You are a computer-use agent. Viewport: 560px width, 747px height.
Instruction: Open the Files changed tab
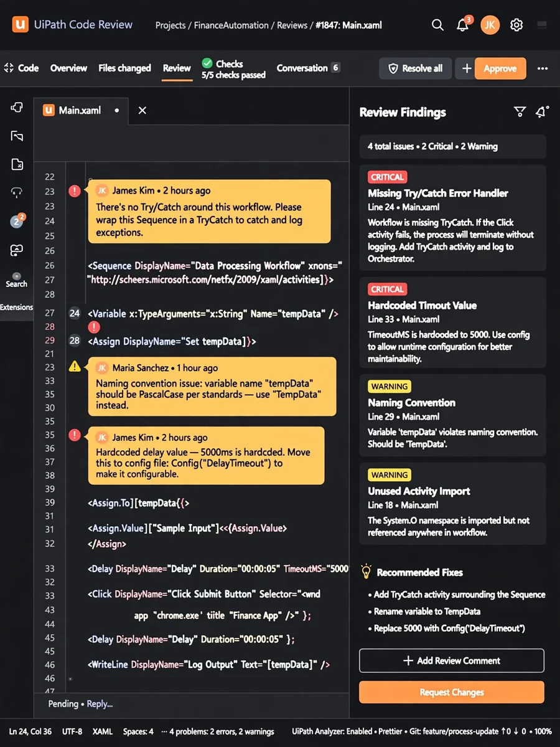click(124, 68)
